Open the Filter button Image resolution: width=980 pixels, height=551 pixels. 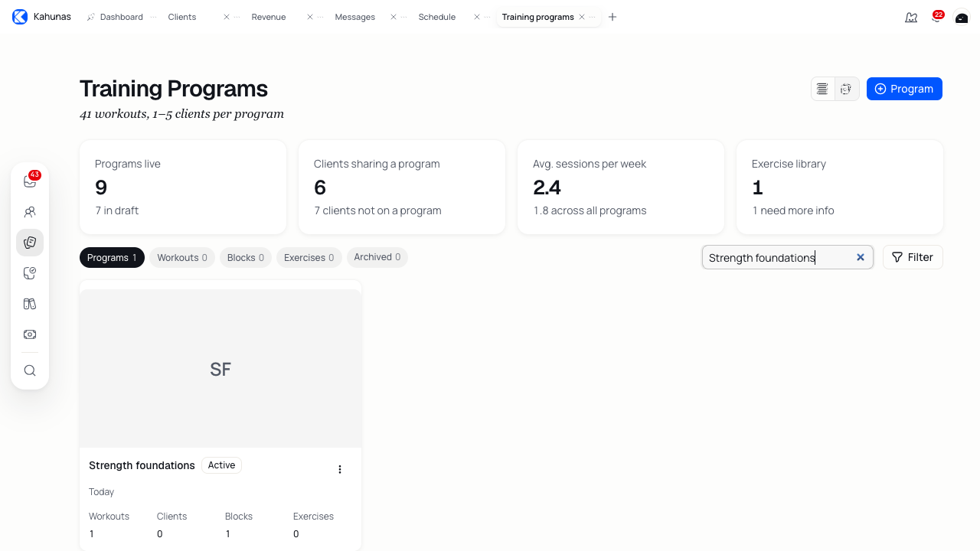913,257
